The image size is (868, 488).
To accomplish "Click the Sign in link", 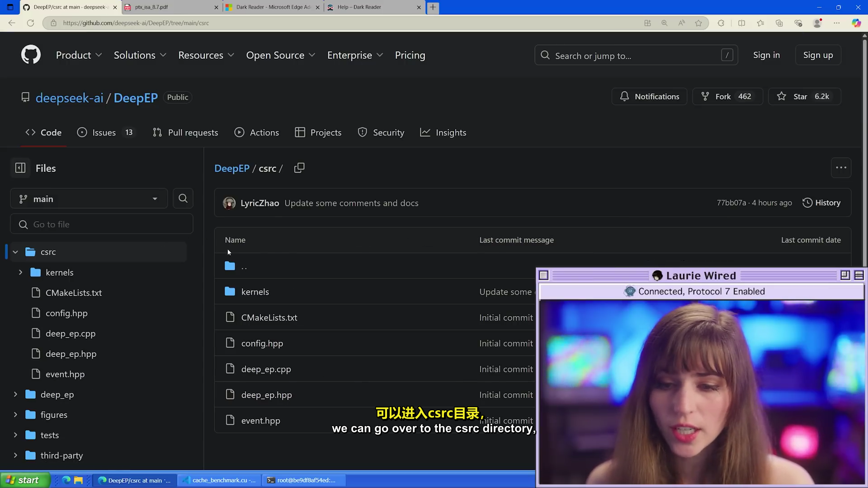I will click(766, 55).
